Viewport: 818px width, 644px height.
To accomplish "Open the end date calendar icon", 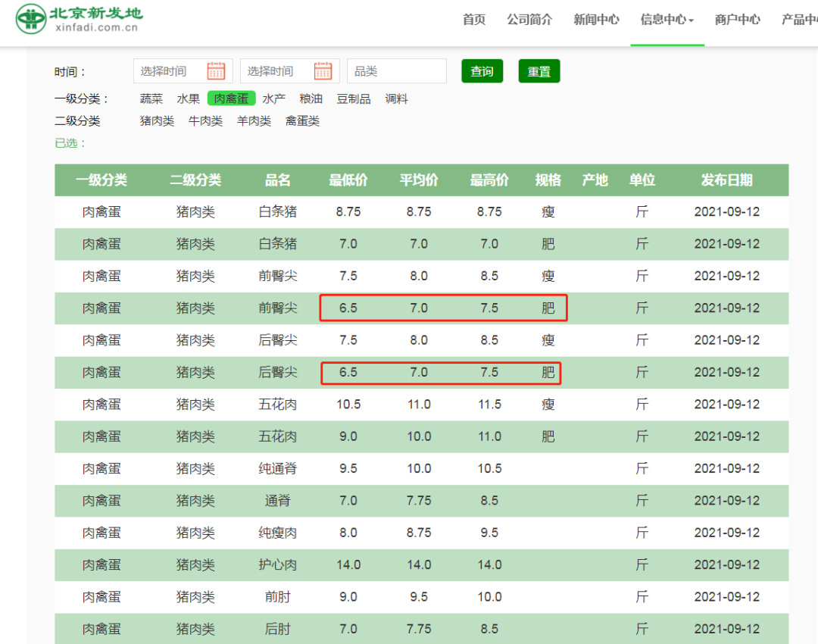I will point(323,71).
